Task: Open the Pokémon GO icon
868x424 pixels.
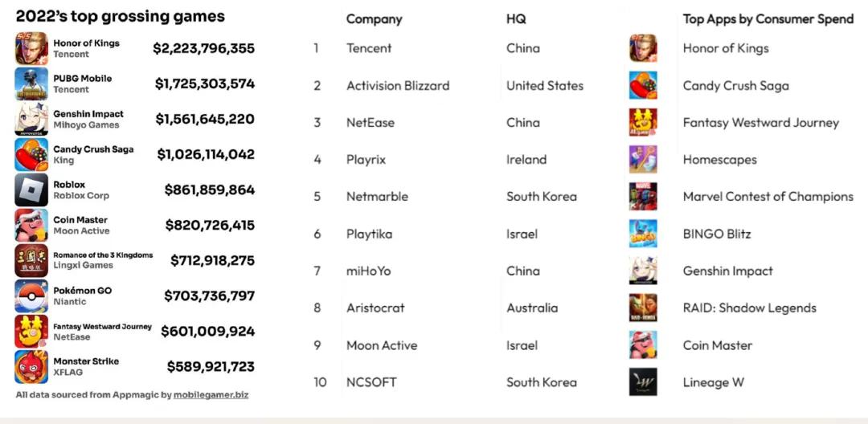Action: (31, 296)
